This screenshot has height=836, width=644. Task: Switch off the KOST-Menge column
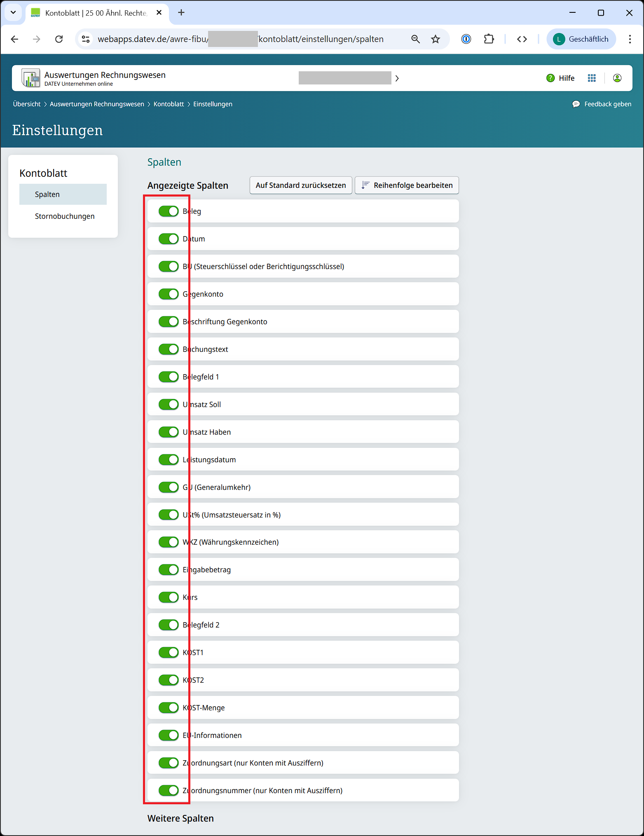(169, 708)
